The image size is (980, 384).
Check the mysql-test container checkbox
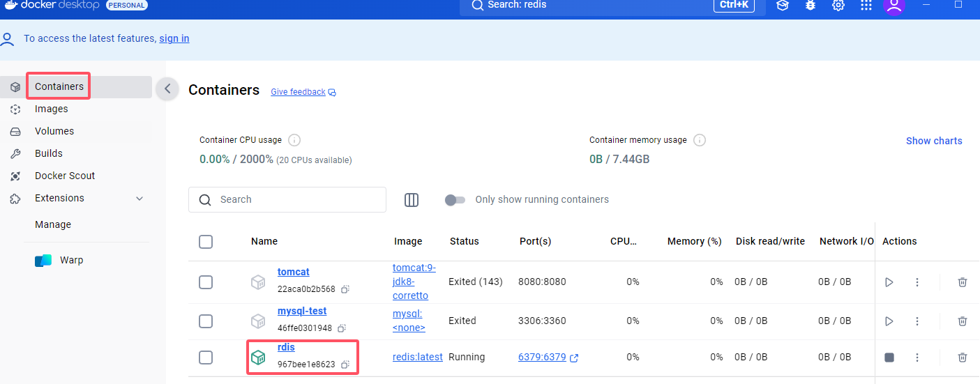tap(206, 321)
